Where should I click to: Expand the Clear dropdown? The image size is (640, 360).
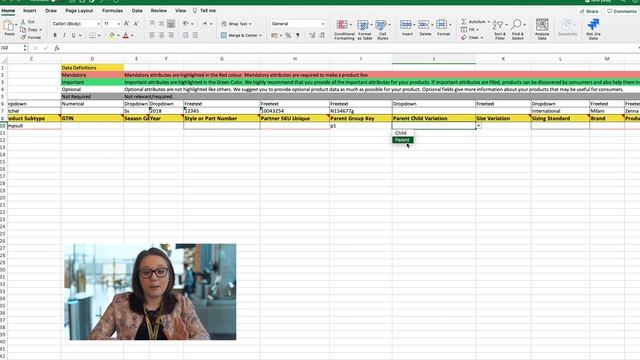coord(482,38)
